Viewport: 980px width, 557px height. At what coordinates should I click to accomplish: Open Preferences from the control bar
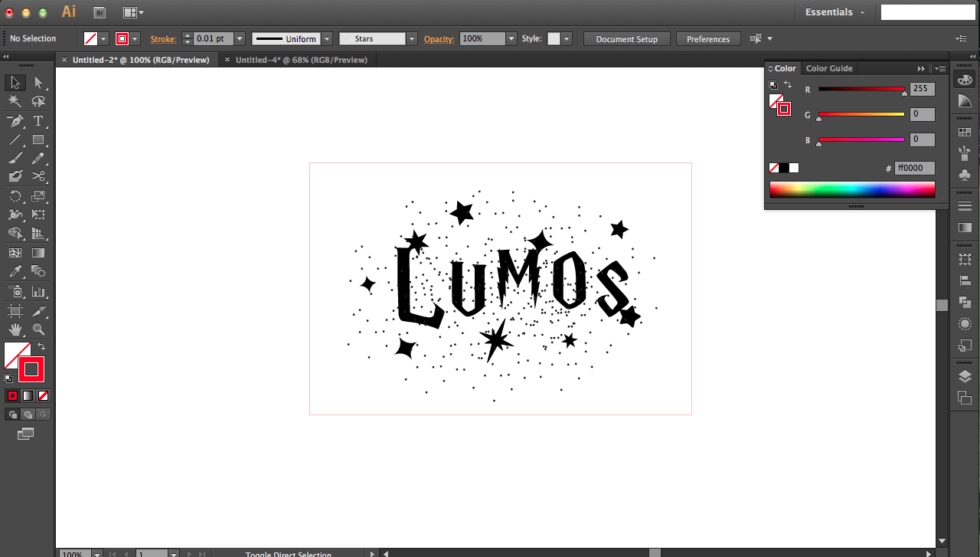tap(708, 39)
